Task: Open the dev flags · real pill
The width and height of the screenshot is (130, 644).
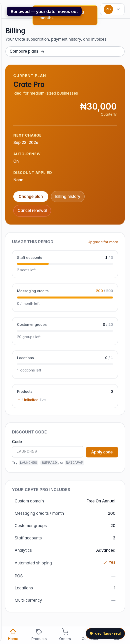Action: 105,633
